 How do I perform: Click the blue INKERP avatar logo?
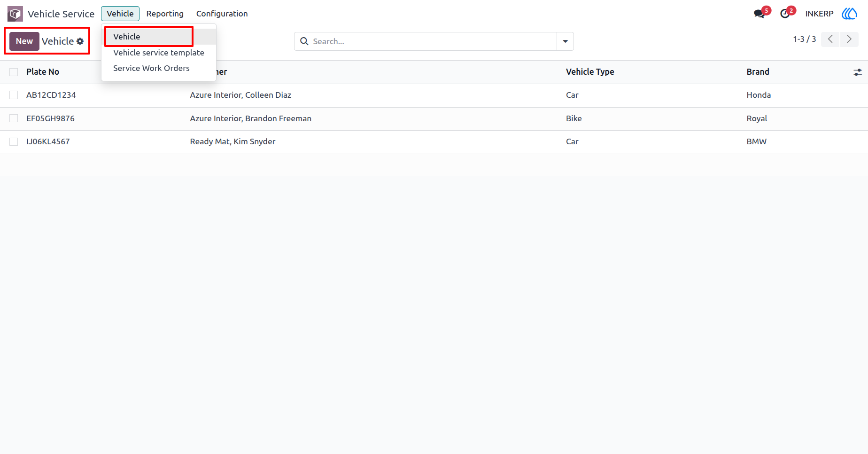point(849,14)
